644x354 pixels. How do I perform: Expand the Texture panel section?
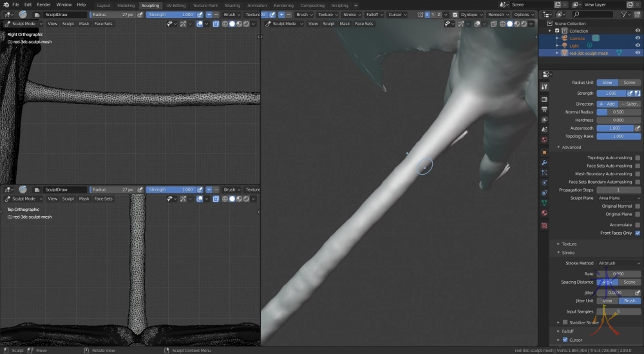(569, 244)
